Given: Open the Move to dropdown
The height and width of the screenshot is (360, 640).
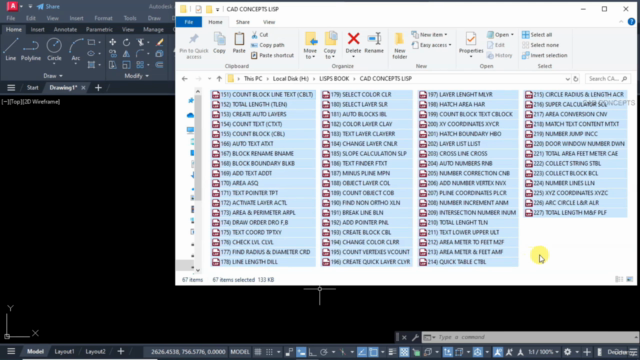Looking at the screenshot, I should click(x=310, y=54).
